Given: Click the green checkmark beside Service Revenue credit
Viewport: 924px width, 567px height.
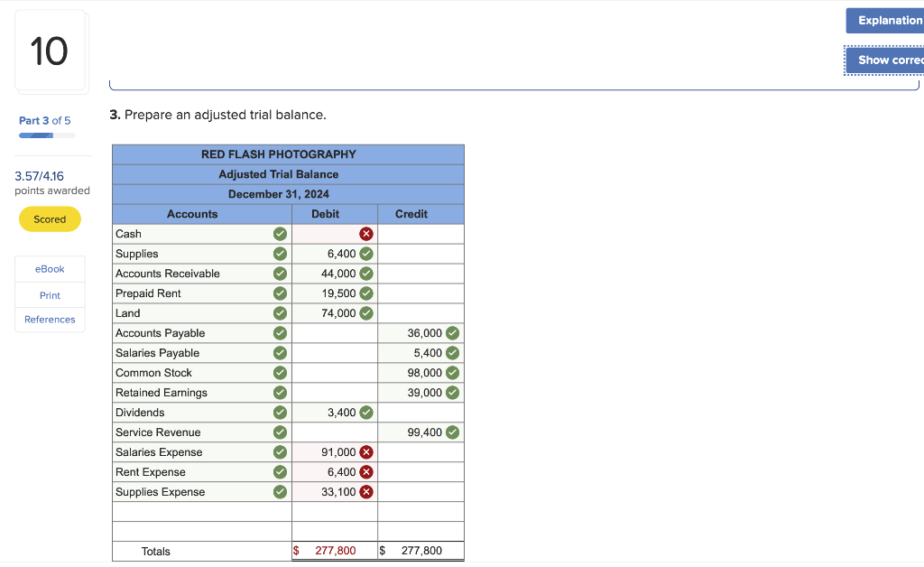Looking at the screenshot, I should coord(450,432).
